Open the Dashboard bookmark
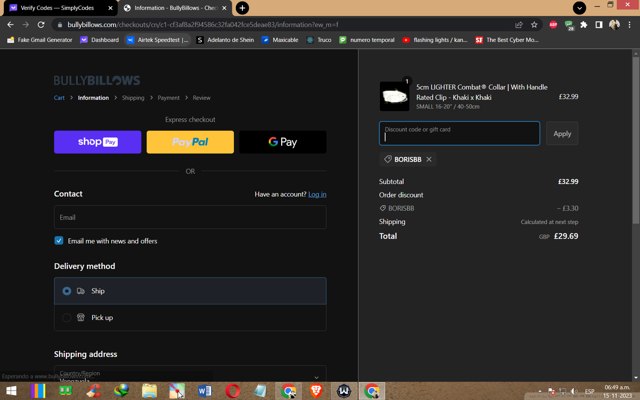 (100, 40)
